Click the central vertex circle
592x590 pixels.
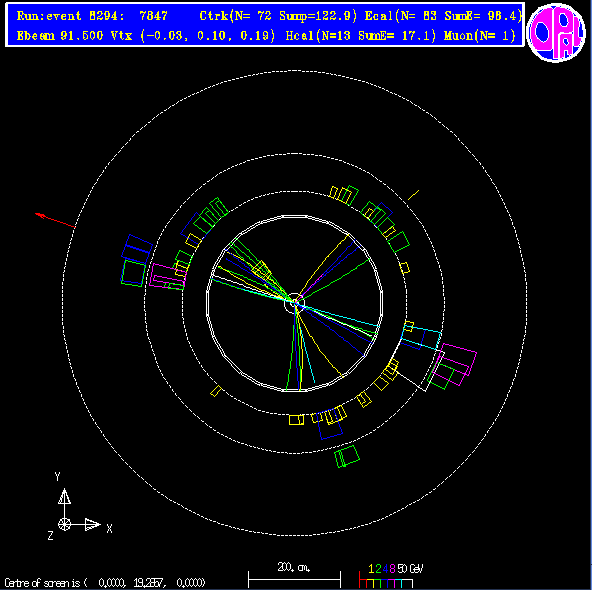[x=294, y=303]
